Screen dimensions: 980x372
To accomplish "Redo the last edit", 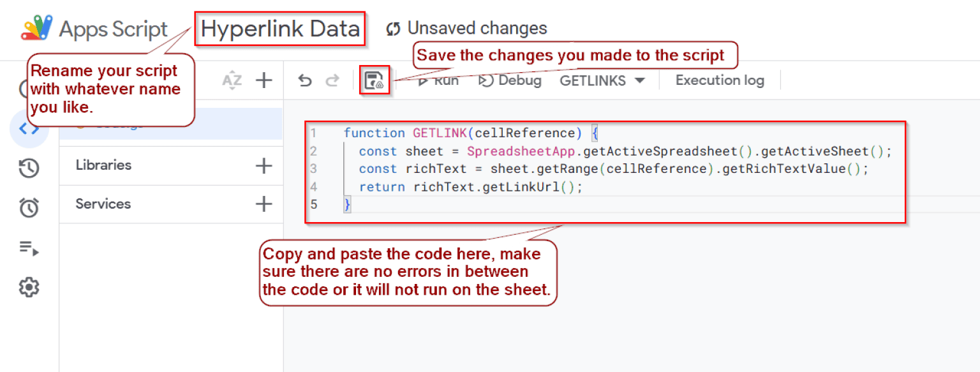I will (x=332, y=80).
